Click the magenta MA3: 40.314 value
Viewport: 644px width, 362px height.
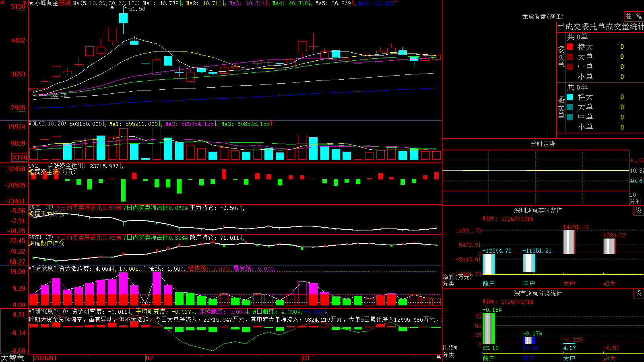point(248,3)
